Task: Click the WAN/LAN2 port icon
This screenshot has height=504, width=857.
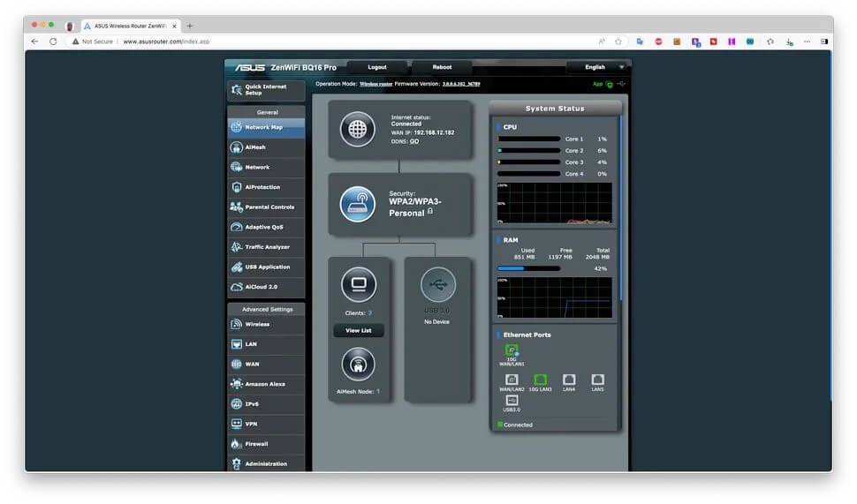Action: [512, 380]
